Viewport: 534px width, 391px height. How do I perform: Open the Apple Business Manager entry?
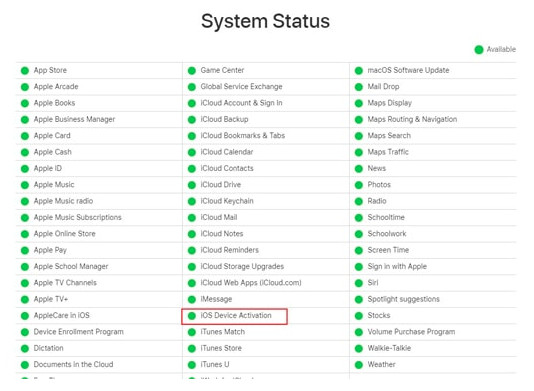(74, 119)
